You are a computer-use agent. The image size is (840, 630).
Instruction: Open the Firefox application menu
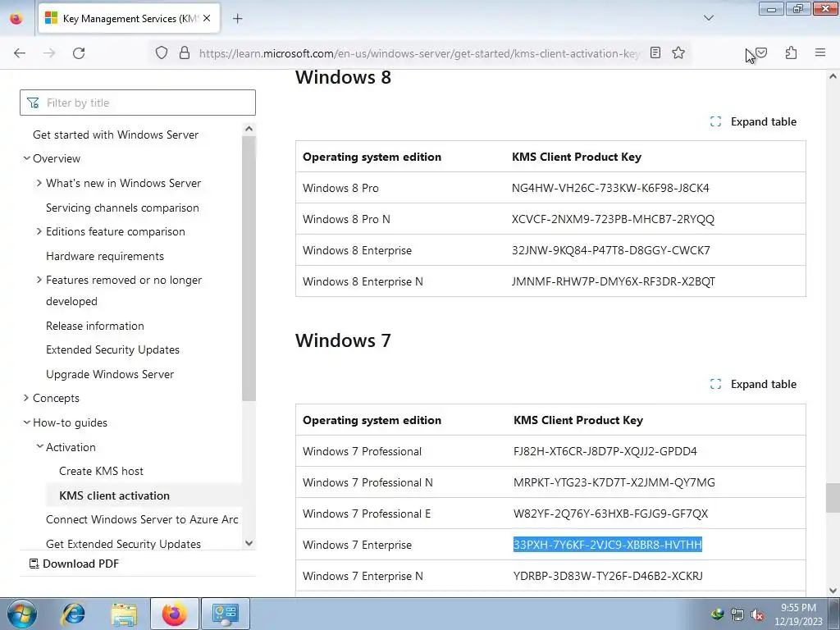[x=820, y=52]
